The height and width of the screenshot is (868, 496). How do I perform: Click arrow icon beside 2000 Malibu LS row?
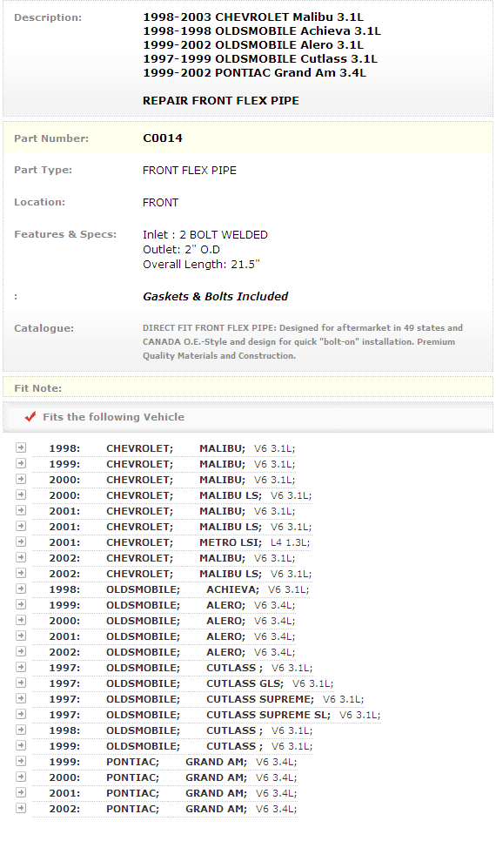coord(21,495)
